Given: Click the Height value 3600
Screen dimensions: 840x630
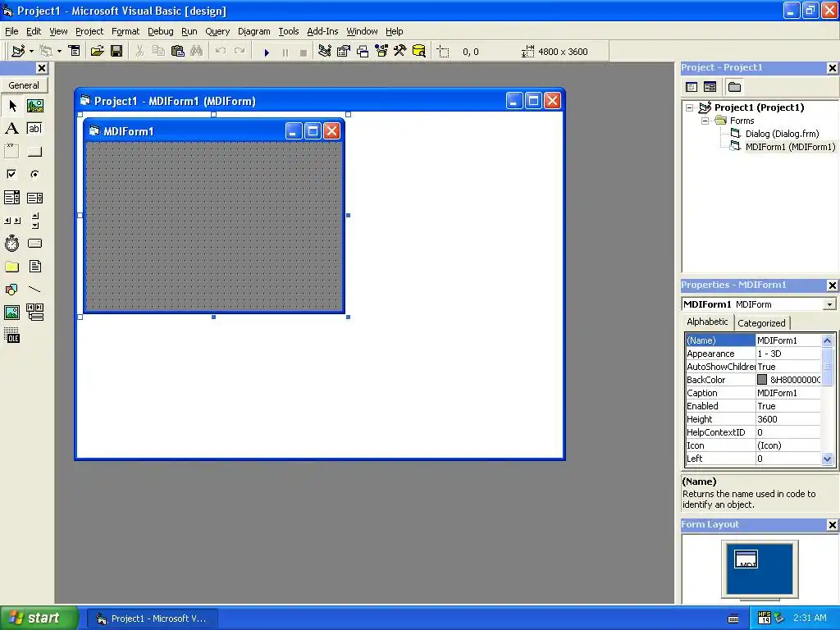Looking at the screenshot, I should (767, 419).
